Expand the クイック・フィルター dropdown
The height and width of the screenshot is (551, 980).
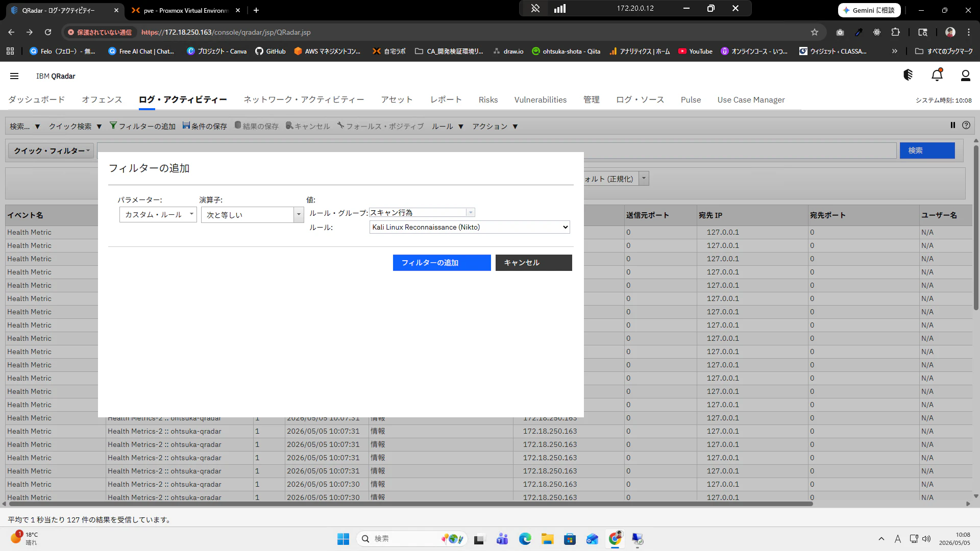pos(51,151)
